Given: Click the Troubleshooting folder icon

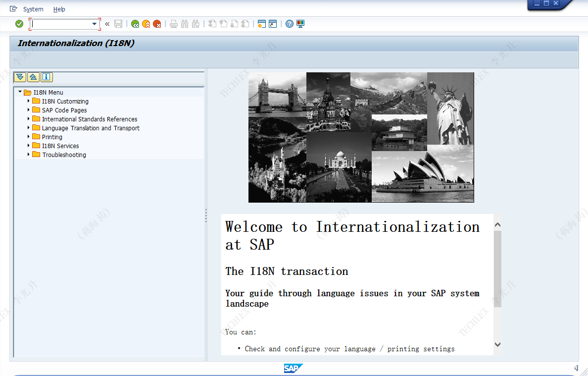Looking at the screenshot, I should (36, 154).
